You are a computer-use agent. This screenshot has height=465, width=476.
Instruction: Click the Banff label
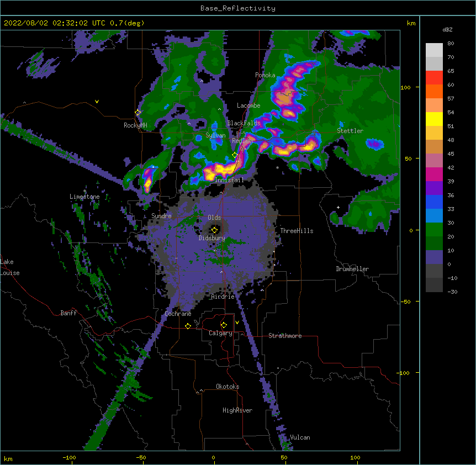(68, 313)
